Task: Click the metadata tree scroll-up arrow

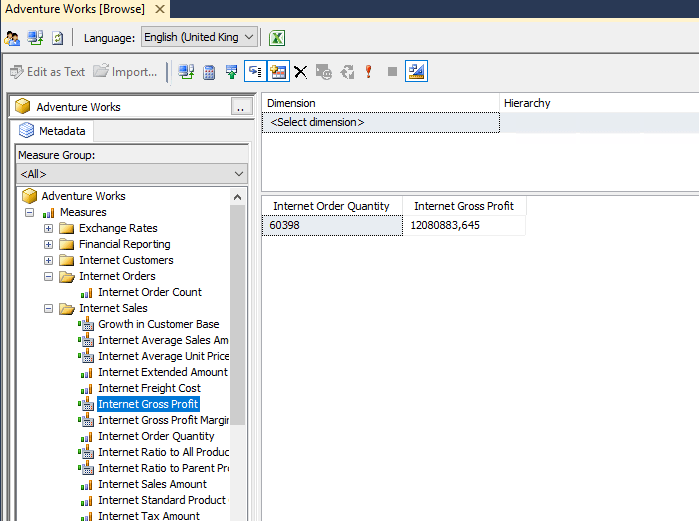Action: 238,197
